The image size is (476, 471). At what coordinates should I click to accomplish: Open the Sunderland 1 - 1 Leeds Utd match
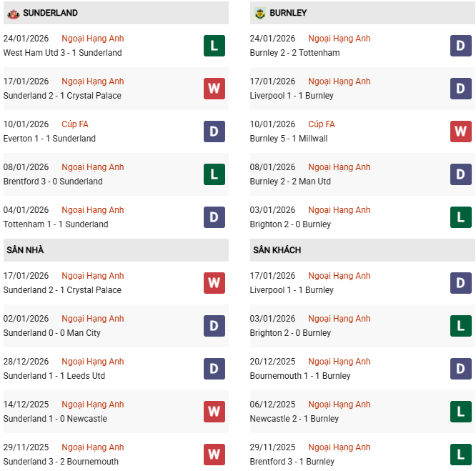point(54,376)
